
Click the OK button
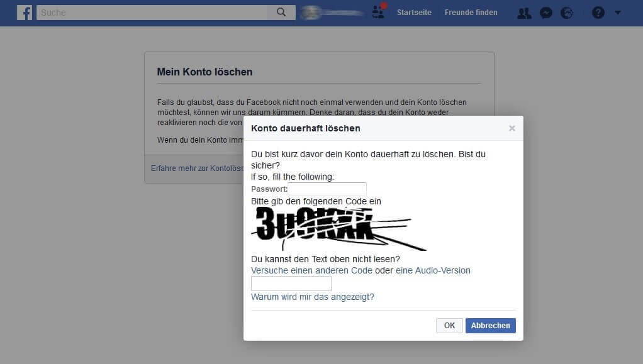pyautogui.click(x=449, y=326)
